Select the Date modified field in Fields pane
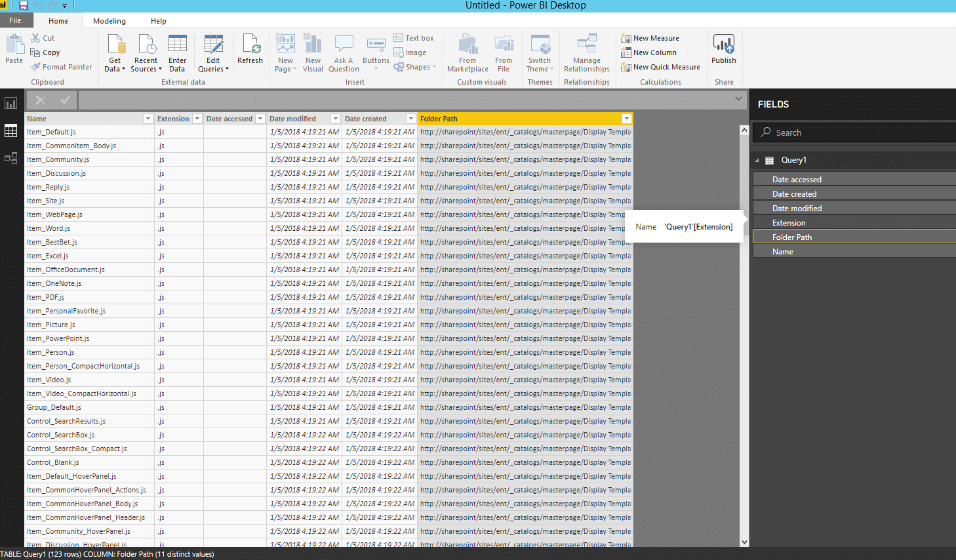 [x=854, y=209]
